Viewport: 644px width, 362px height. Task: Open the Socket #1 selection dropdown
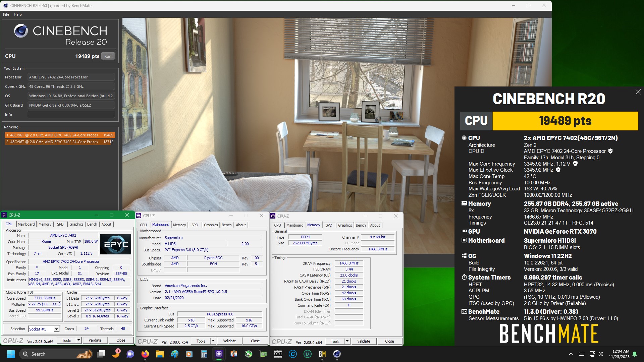[x=44, y=329]
